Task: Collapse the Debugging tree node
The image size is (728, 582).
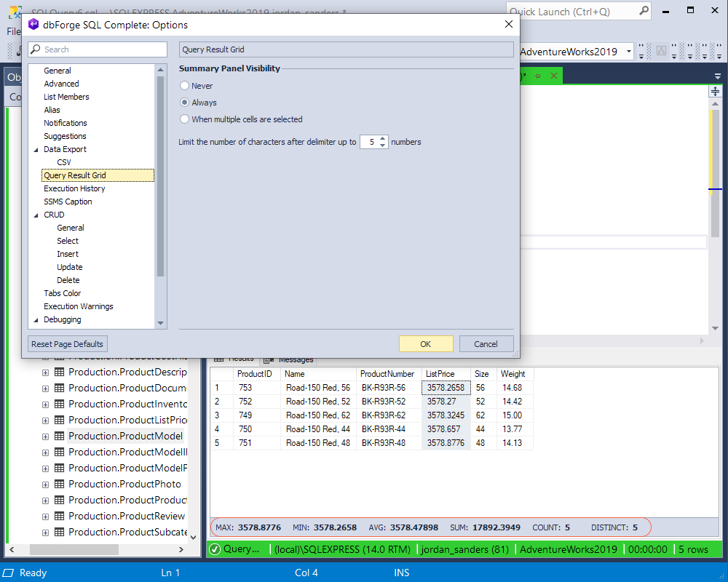Action: click(x=36, y=320)
